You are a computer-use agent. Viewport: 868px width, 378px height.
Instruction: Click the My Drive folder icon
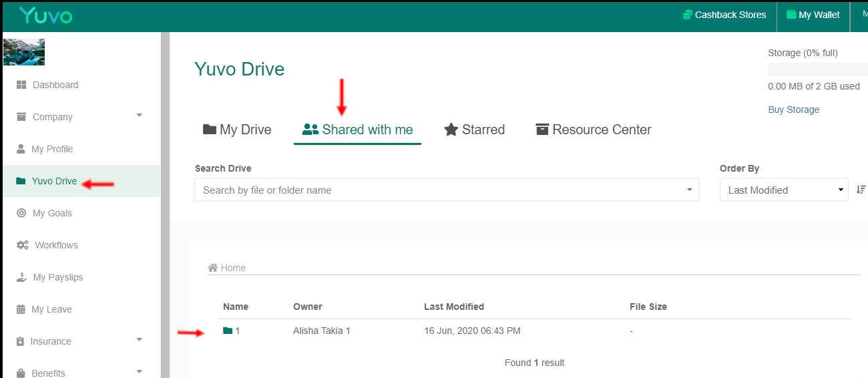click(210, 129)
